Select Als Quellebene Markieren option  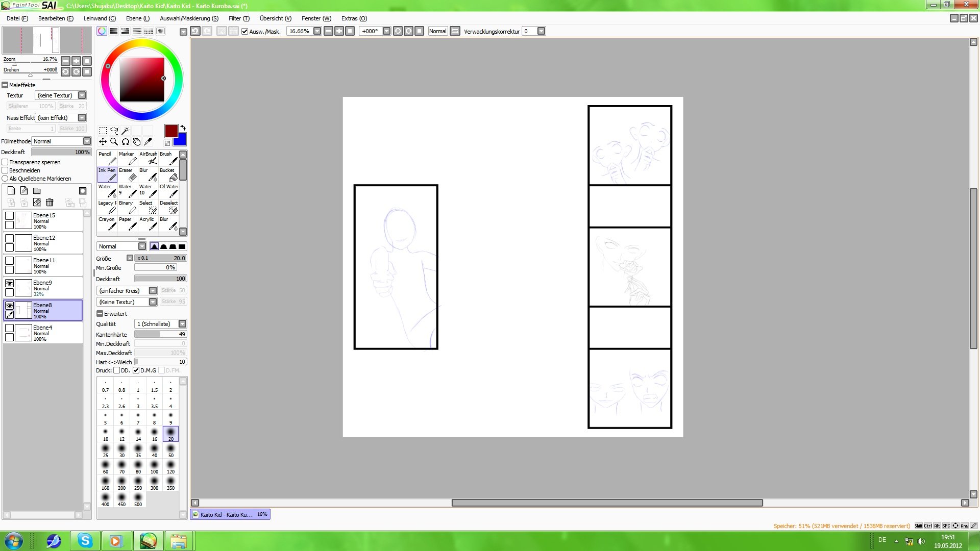(x=5, y=179)
